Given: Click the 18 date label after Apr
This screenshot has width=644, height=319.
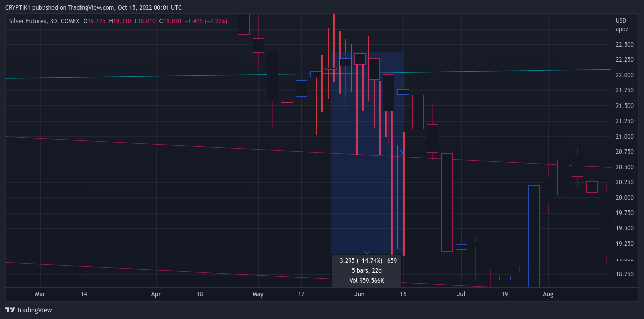Looking at the screenshot, I should point(200,294).
